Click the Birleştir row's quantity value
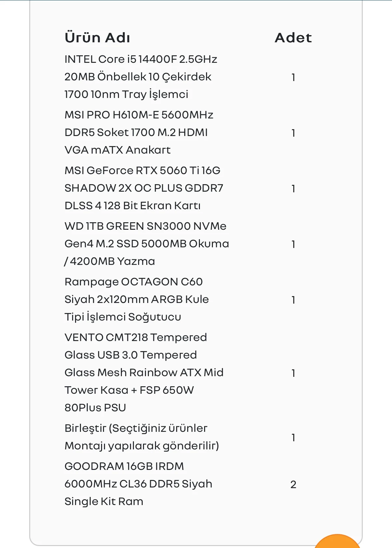The height and width of the screenshot is (548, 392). click(293, 438)
